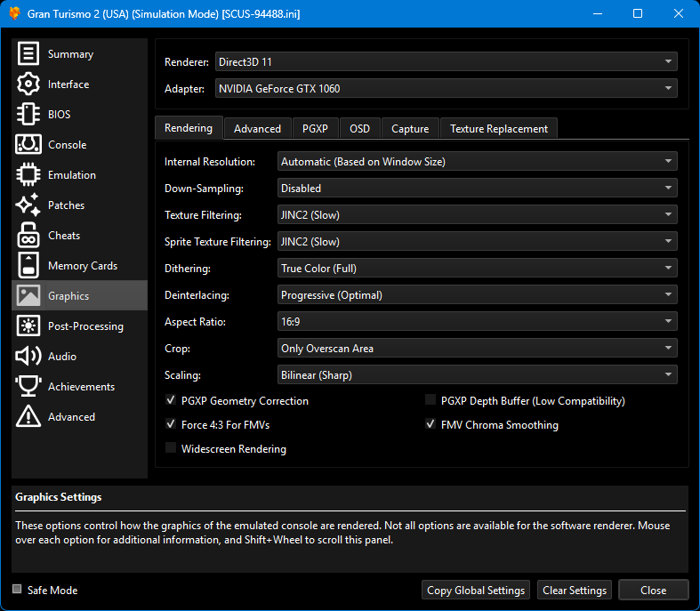Enable Widescreen Rendering checkbox
This screenshot has height=611, width=700.
click(172, 449)
